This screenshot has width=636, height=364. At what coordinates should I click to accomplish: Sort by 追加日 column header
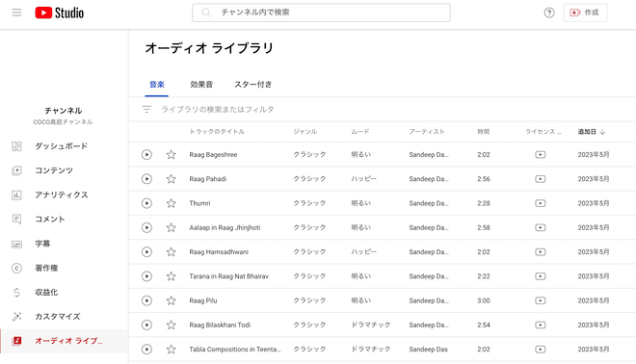coord(592,132)
